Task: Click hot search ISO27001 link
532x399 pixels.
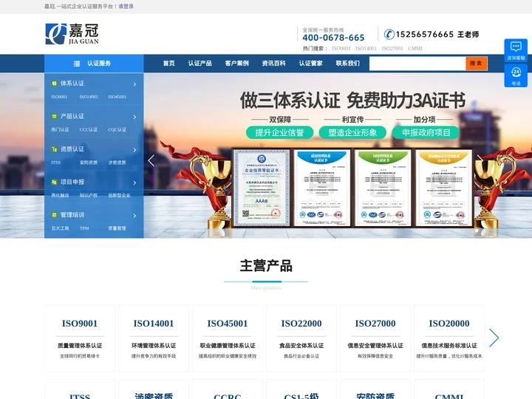Action: click(392, 49)
